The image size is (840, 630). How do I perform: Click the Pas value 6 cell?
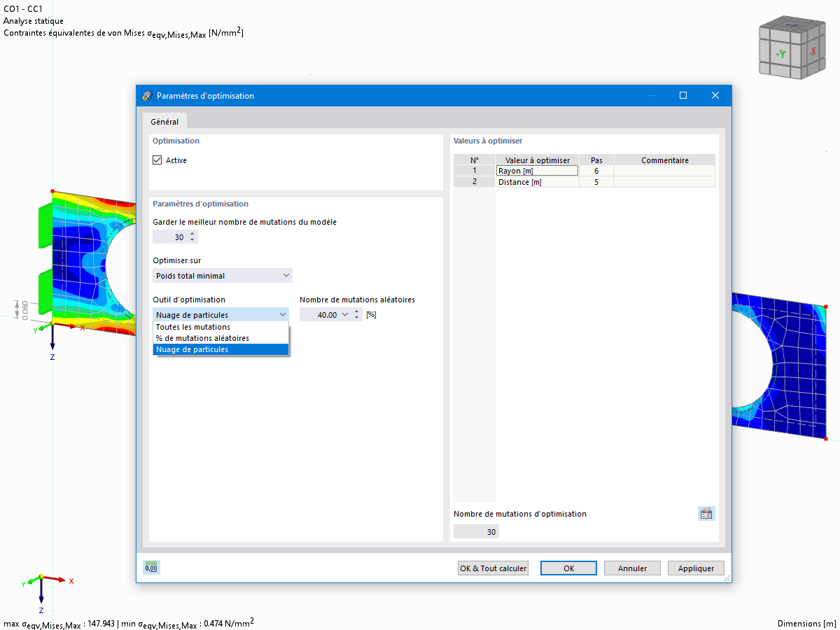pos(596,171)
